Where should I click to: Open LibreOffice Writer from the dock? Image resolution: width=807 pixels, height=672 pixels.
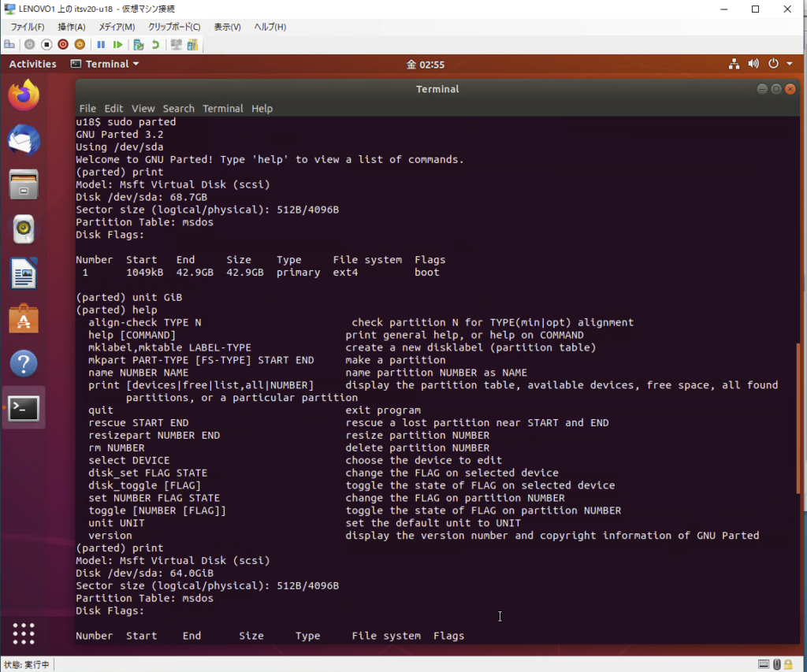click(24, 274)
